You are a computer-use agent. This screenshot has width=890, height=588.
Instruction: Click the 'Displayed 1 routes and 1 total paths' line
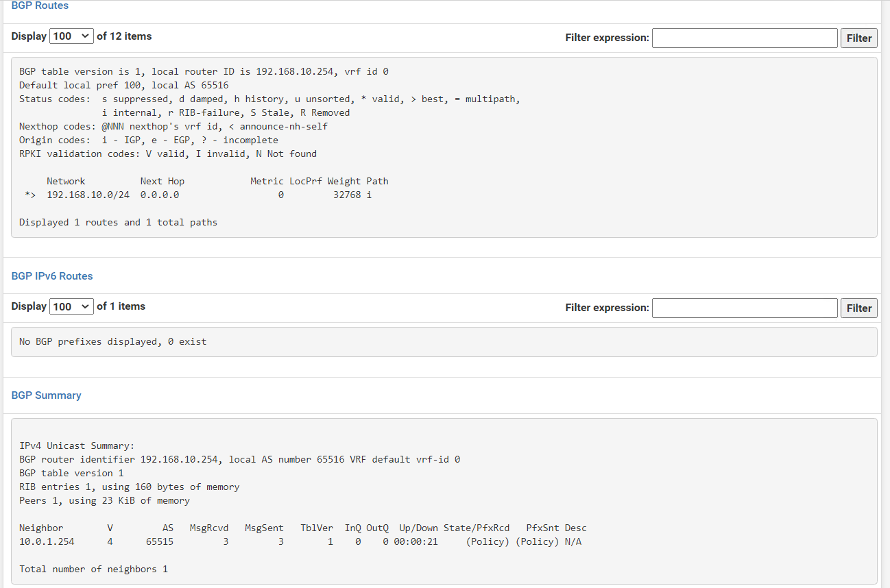[118, 223]
